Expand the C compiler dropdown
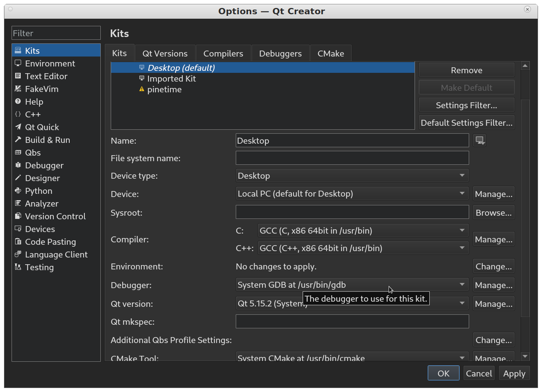 coord(363,230)
